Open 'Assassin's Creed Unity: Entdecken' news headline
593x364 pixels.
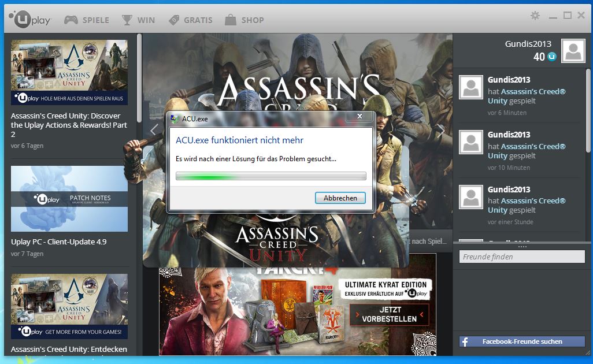click(x=69, y=349)
